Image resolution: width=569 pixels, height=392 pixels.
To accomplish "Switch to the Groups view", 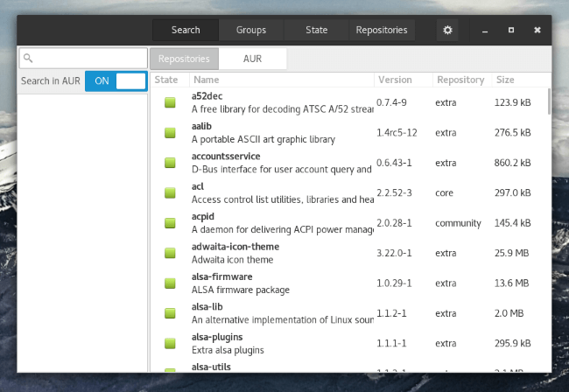I will [x=251, y=30].
